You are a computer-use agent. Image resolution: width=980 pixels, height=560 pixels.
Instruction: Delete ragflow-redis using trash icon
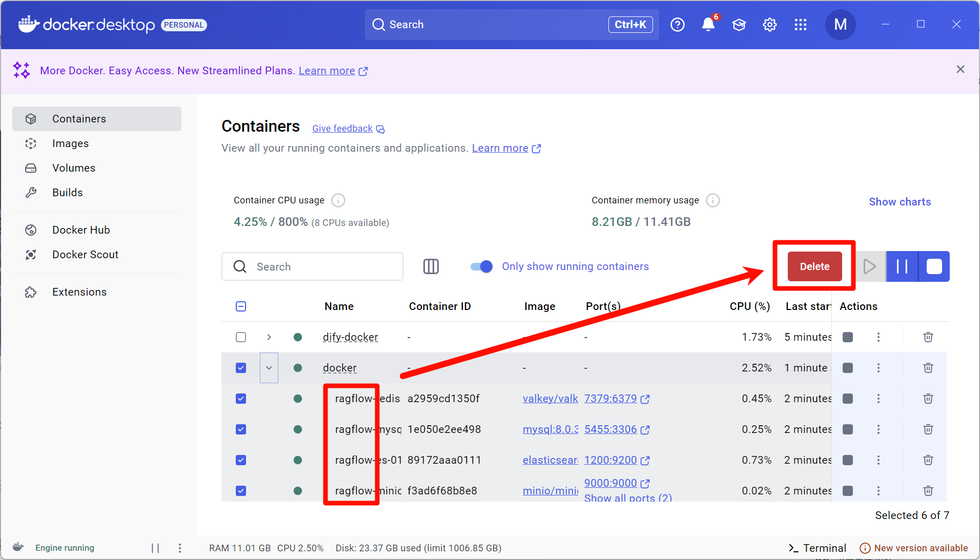click(928, 399)
